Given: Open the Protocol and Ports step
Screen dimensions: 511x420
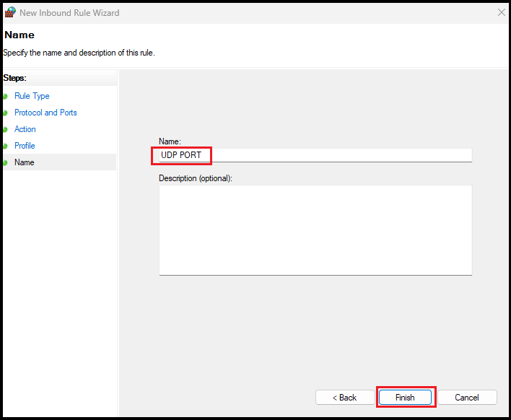Looking at the screenshot, I should (45, 113).
